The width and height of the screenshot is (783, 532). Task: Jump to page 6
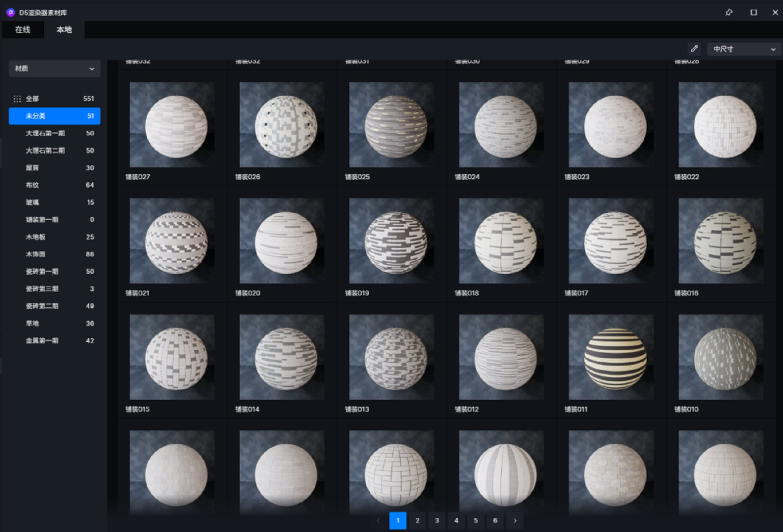tap(495, 520)
